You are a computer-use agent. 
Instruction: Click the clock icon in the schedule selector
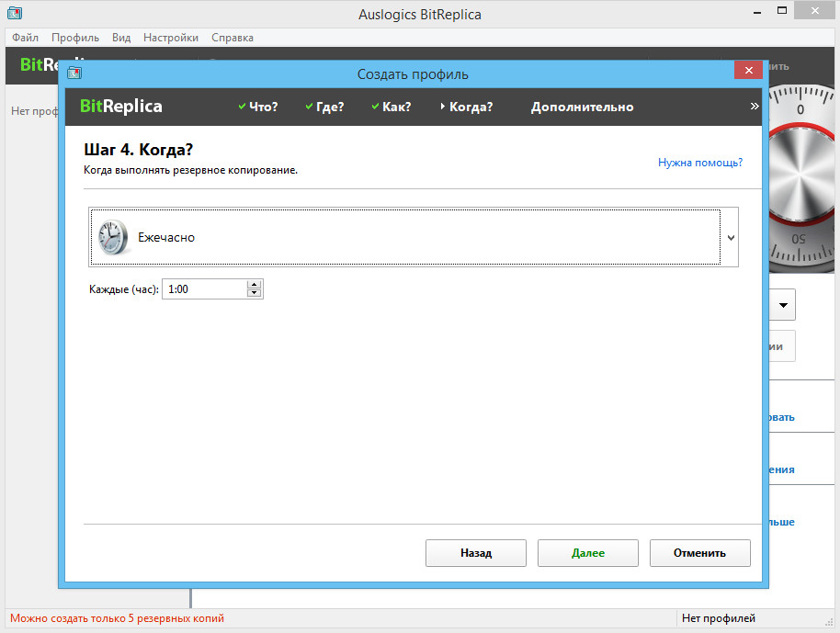[x=114, y=237]
